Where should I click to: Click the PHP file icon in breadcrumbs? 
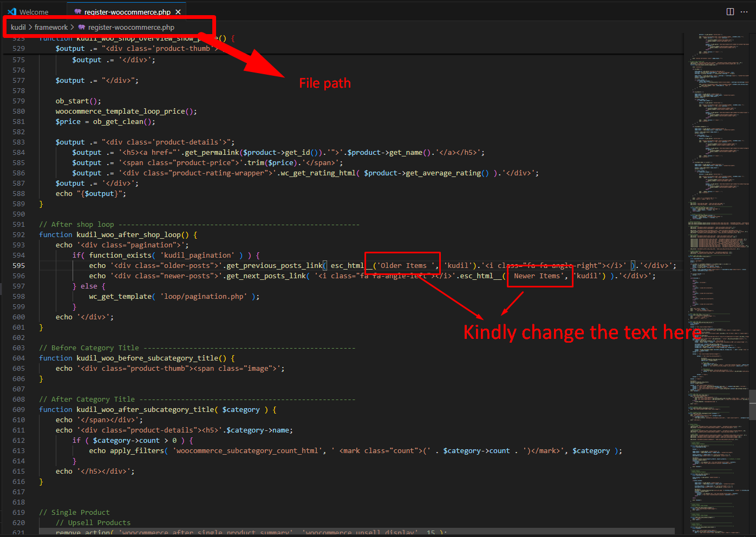pos(82,27)
